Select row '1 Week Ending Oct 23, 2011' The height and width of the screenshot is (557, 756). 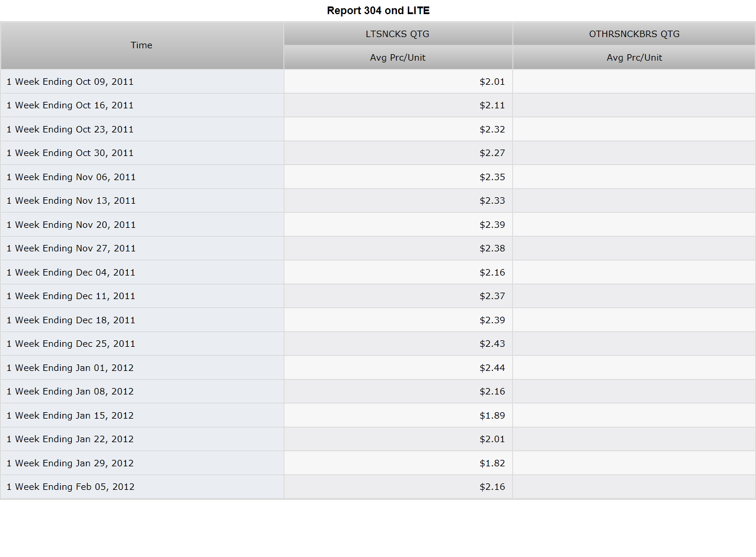pos(378,129)
